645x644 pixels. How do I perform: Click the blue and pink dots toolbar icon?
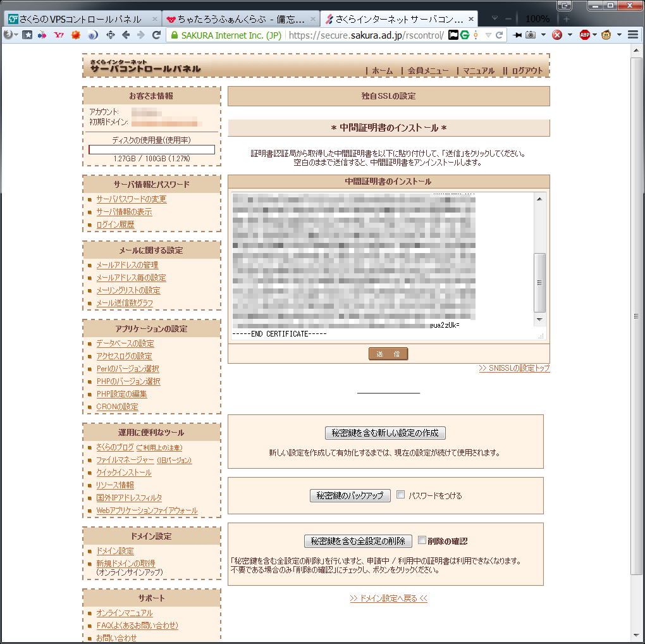tap(42, 35)
